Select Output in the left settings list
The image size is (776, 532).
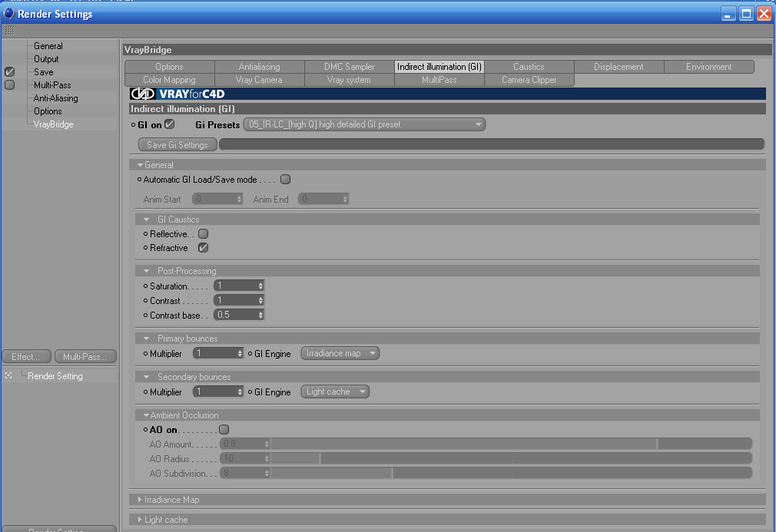[x=46, y=59]
